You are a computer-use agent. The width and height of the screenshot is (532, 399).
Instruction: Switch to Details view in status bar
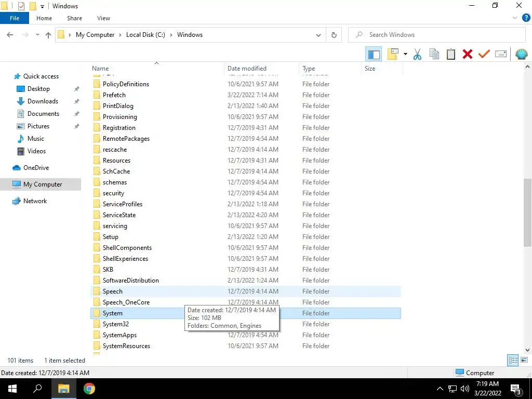[513, 361]
